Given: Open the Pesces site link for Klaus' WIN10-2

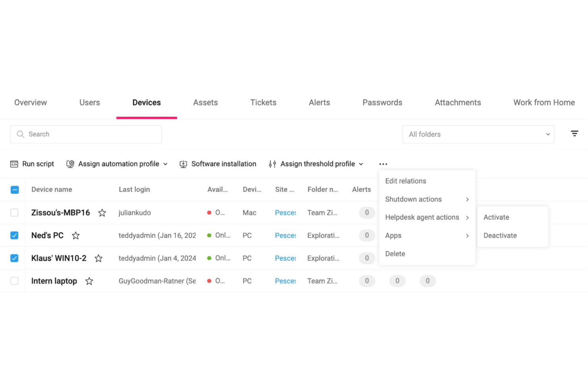Looking at the screenshot, I should click(285, 258).
